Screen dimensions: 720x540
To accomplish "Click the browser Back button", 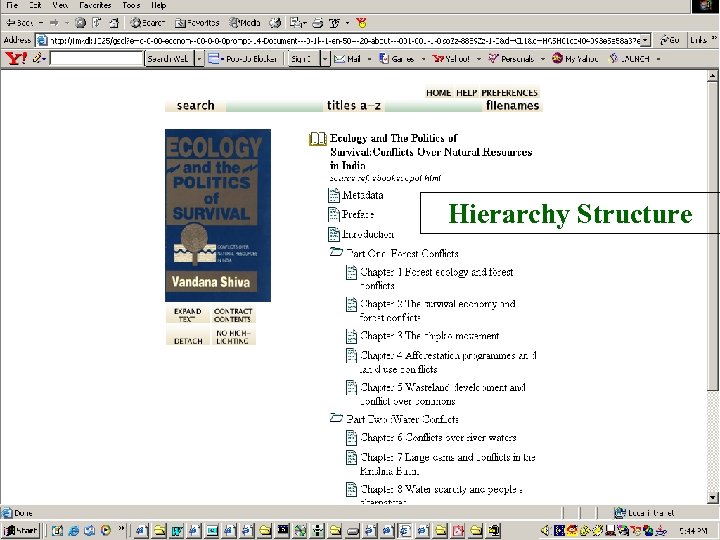I will click(20, 22).
